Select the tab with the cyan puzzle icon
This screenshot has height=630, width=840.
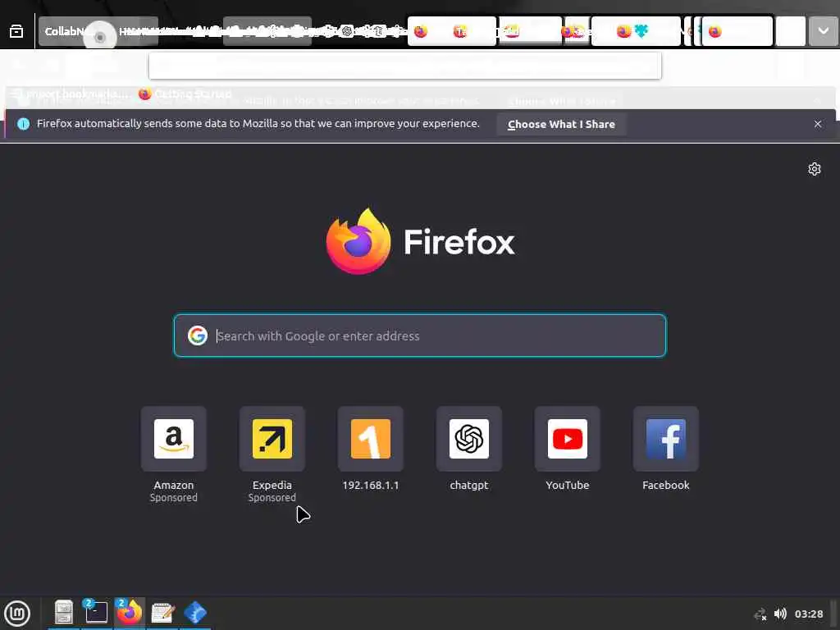pyautogui.click(x=636, y=32)
